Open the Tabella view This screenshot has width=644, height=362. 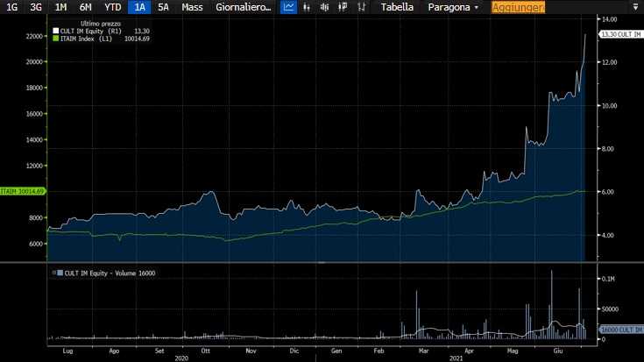[x=397, y=7]
